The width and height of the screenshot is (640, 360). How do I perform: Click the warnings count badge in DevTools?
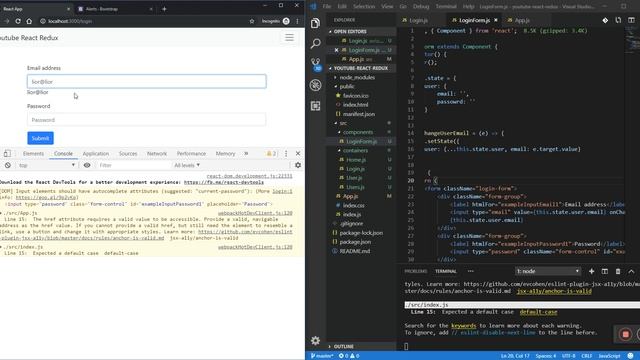pyautogui.click(x=271, y=153)
